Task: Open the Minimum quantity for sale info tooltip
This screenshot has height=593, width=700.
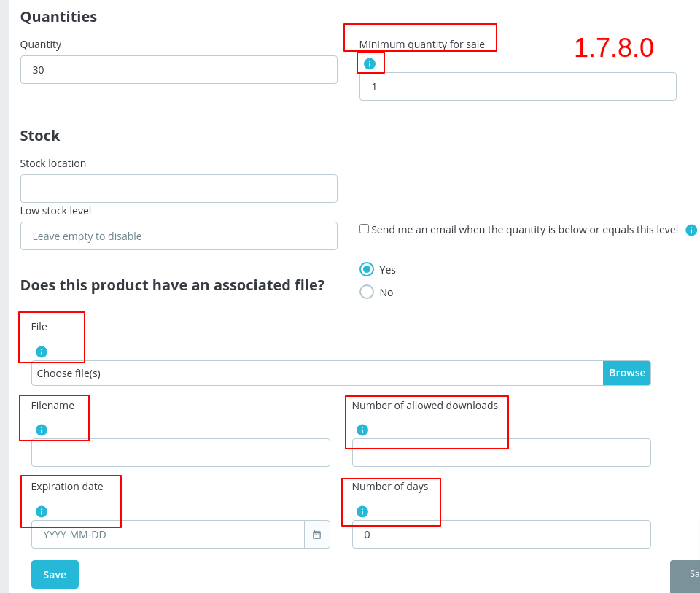Action: [x=370, y=63]
